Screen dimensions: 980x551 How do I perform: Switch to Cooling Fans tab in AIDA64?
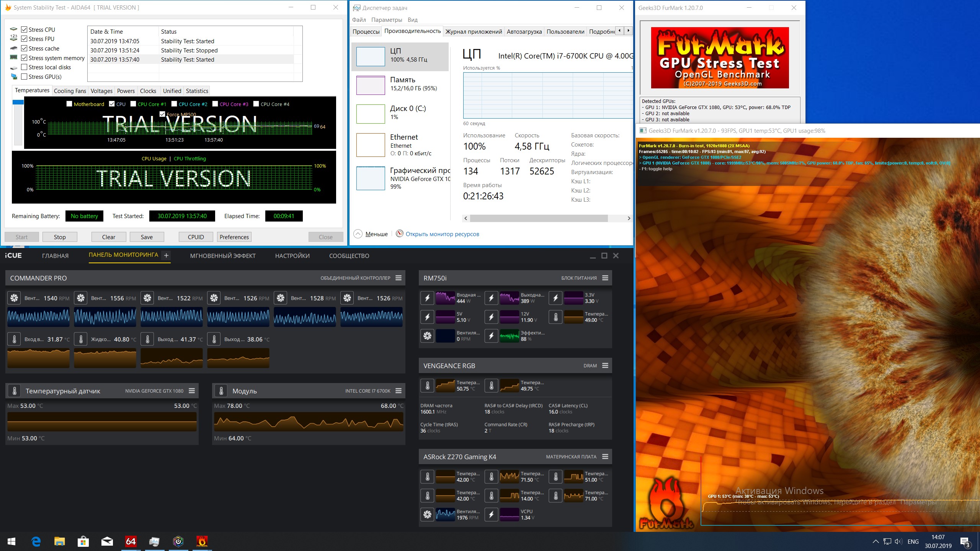[x=70, y=91]
